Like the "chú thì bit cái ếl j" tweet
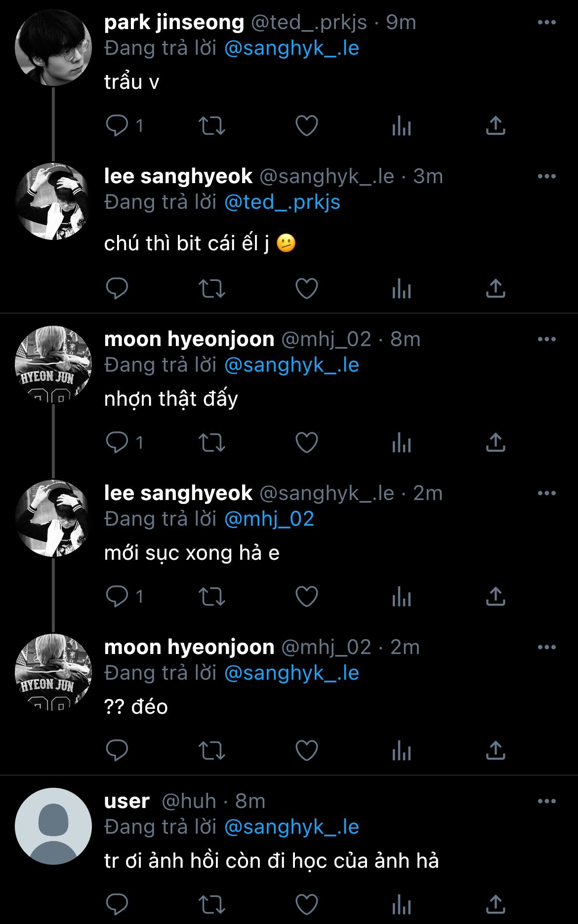The width and height of the screenshot is (578, 924). (306, 289)
